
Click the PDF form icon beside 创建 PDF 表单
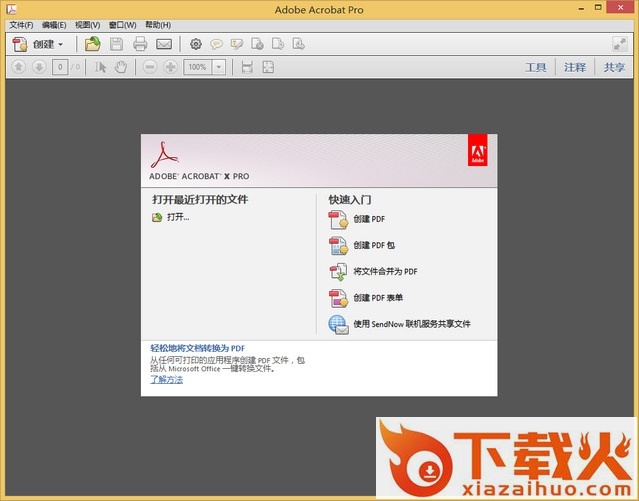pos(338,298)
